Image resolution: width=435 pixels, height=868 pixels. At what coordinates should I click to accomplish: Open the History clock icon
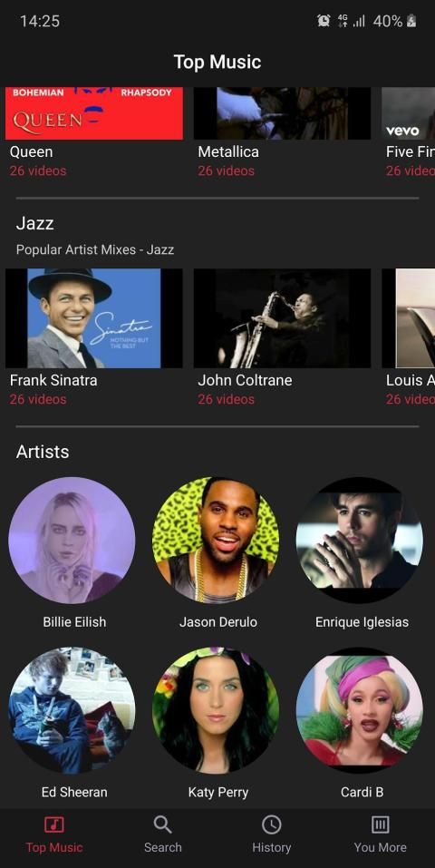point(271,824)
